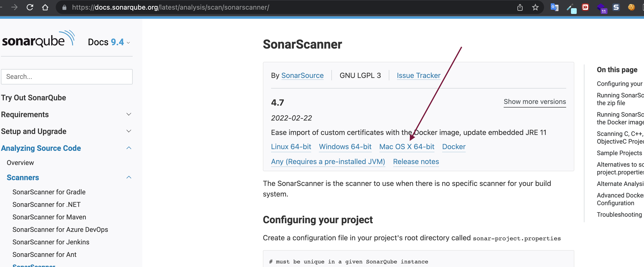Collapse the Scanners section
Image resolution: width=644 pixels, height=267 pixels.
(x=129, y=177)
